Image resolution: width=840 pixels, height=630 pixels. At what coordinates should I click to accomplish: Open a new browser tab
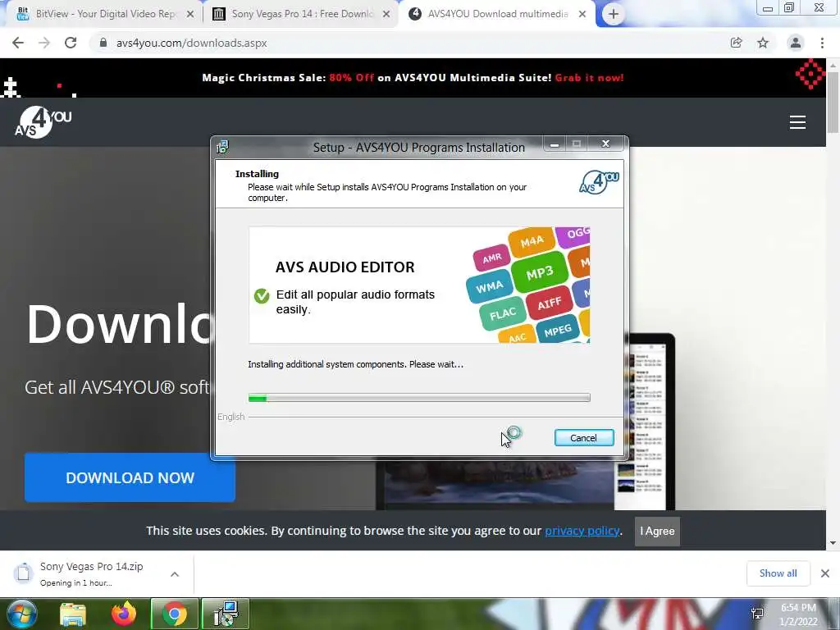(614, 14)
